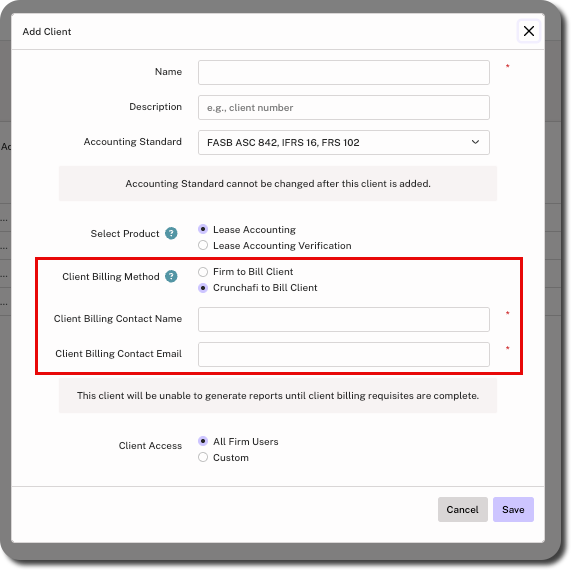Open the Accounting Standard dropdown
571x570 pixels.
[x=344, y=142]
